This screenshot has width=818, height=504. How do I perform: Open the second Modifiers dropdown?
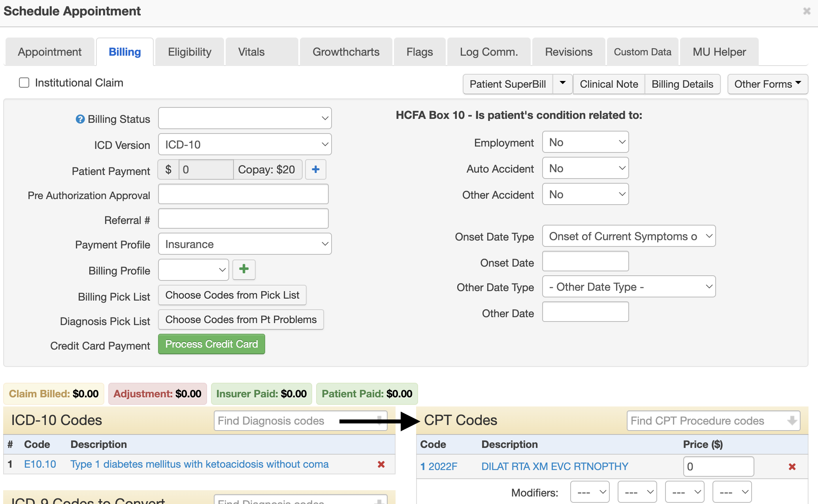point(637,492)
